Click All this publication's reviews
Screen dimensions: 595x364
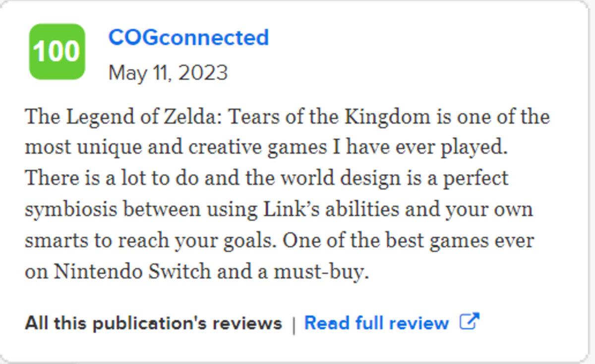pos(153,323)
